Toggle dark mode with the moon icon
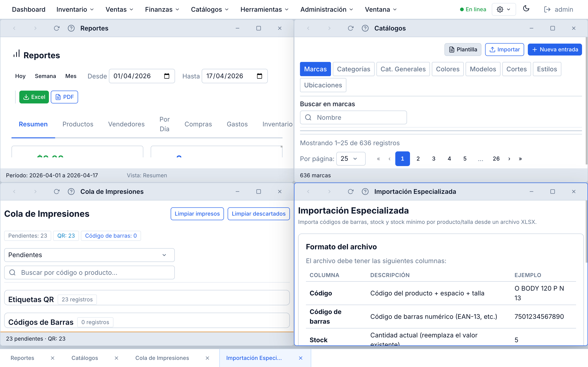 526,9
